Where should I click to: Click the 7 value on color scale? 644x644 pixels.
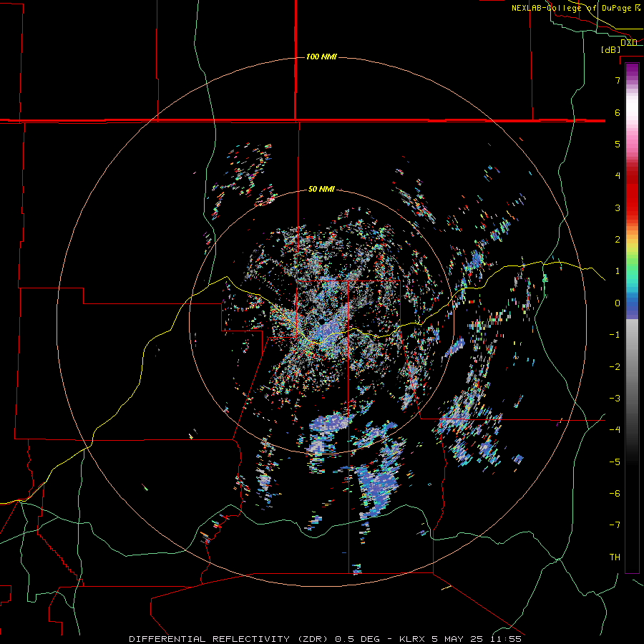pyautogui.click(x=618, y=80)
